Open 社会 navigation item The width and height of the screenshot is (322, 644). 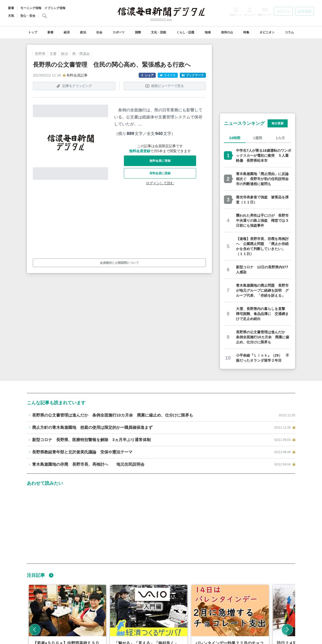99,32
